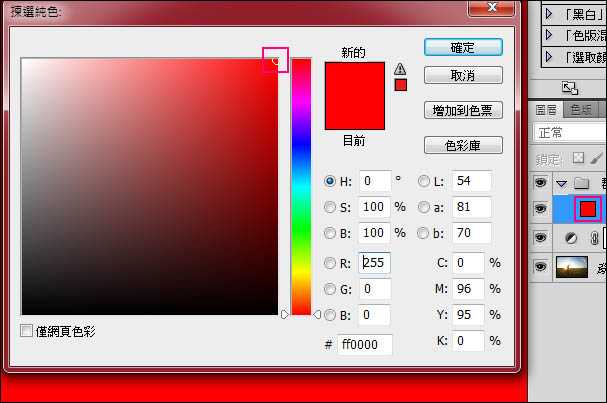Click the layer link chain icon
The image size is (607, 403).
594,238
